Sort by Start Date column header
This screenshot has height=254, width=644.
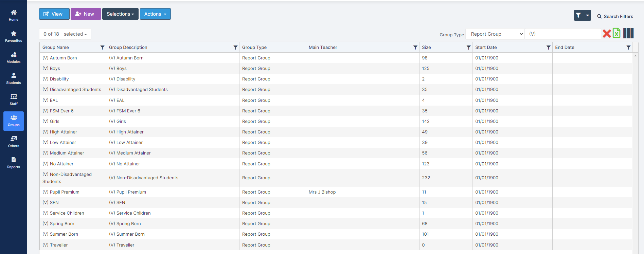click(x=486, y=48)
